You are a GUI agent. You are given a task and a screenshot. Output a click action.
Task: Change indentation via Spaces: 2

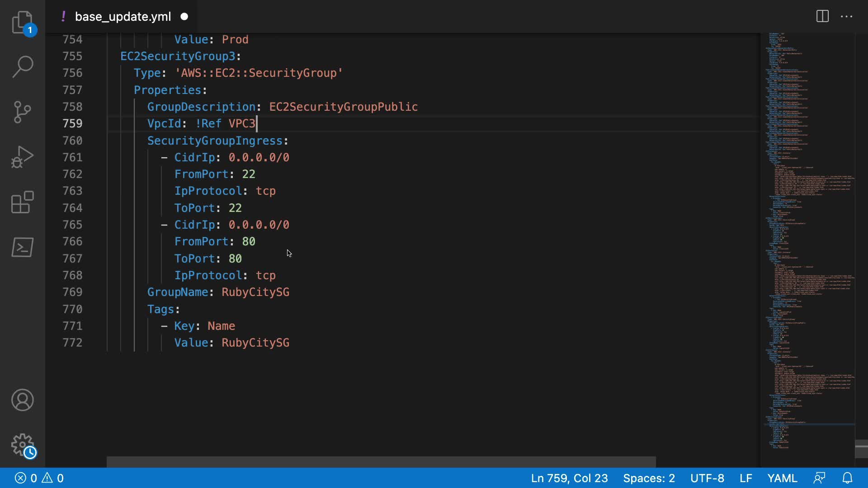pos(649,478)
